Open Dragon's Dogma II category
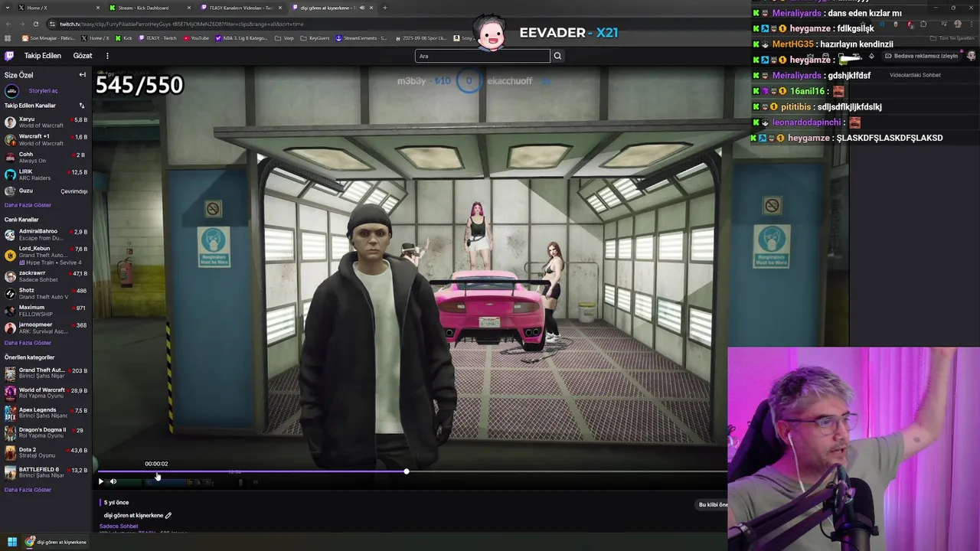The image size is (980, 551). 46,433
